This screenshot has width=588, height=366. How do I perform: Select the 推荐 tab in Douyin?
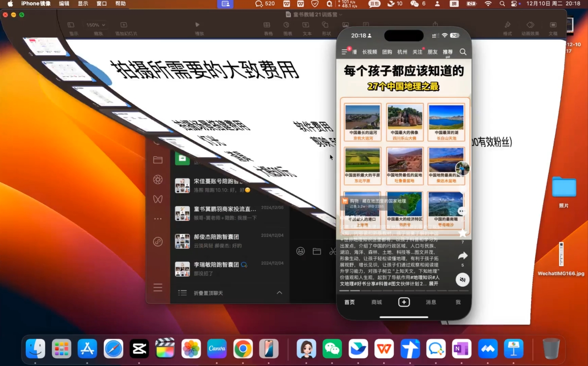(447, 52)
